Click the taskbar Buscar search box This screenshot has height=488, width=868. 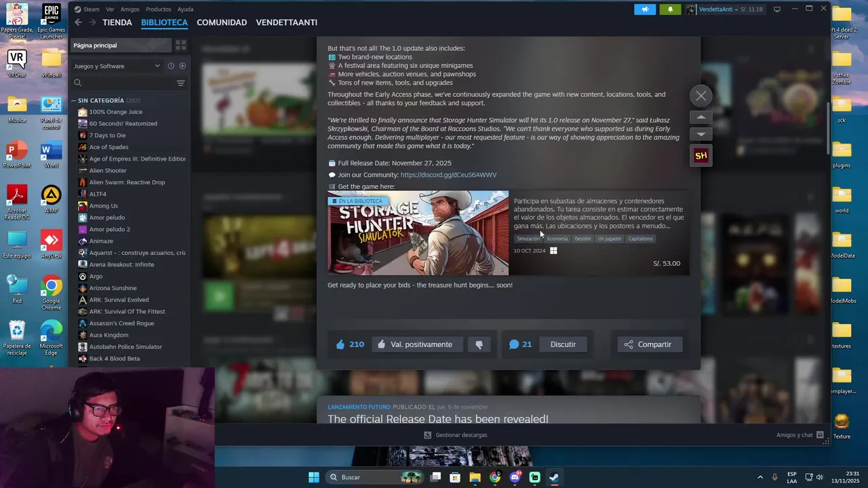[x=375, y=477]
